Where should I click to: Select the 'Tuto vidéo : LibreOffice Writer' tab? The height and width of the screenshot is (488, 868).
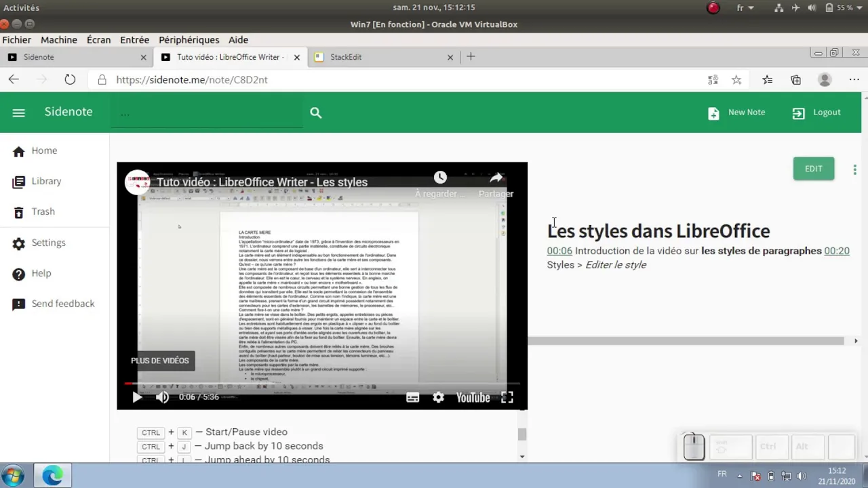[x=229, y=58]
